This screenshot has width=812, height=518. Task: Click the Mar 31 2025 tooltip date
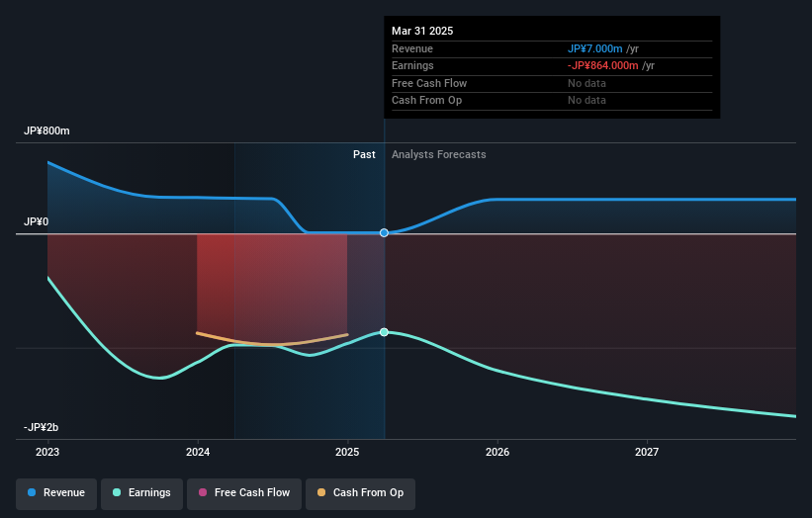422,31
